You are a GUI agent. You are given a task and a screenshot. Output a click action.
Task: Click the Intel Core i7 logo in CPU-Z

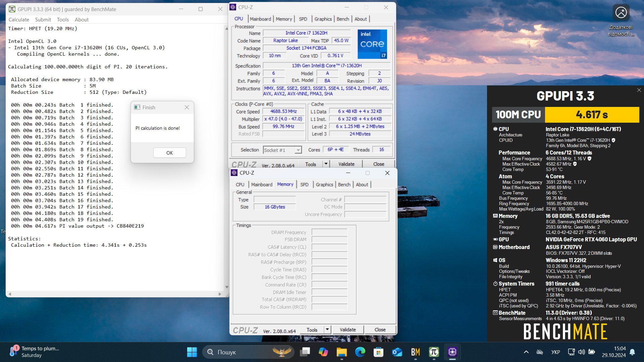(372, 44)
